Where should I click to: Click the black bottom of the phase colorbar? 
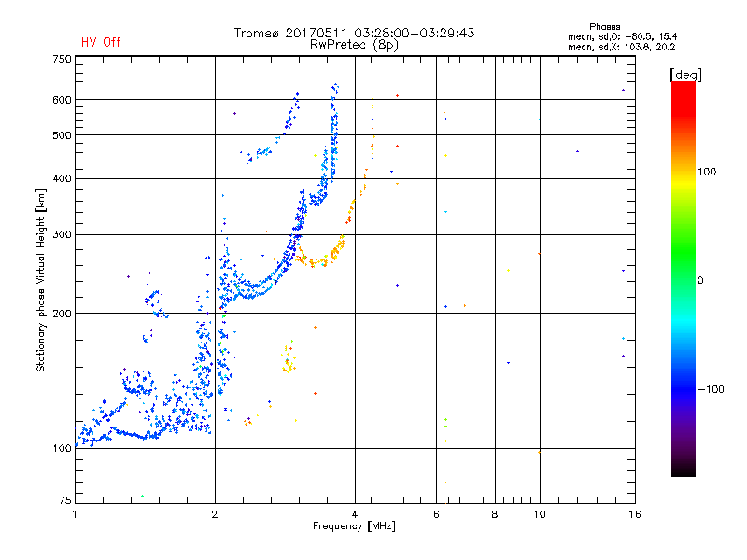point(684,469)
